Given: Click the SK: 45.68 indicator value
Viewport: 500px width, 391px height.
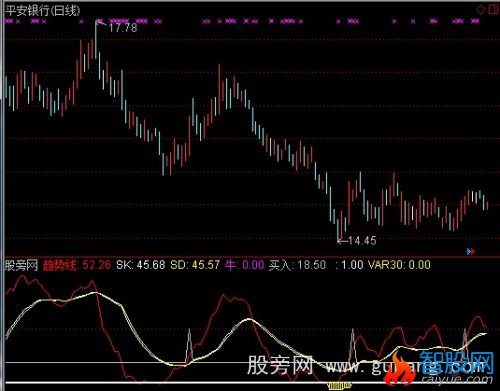Looking at the screenshot, I should pos(141,265).
